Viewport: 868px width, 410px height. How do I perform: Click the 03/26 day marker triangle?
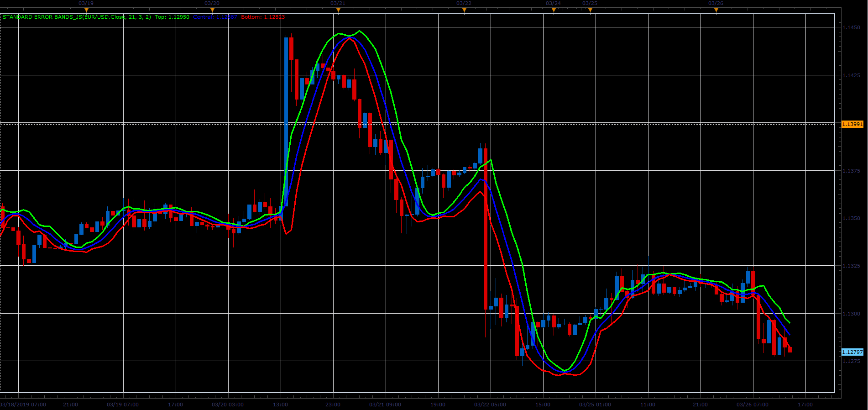(x=716, y=10)
